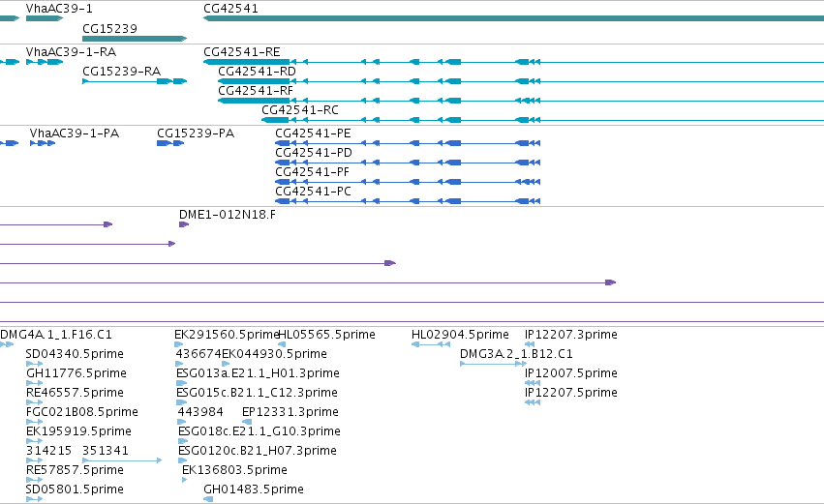Select protein CG42541-PF
Screen dimensions: 824x504
tap(312, 172)
